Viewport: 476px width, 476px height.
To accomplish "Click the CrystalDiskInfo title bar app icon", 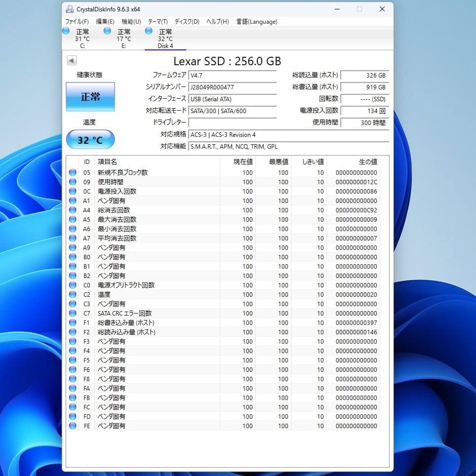I will tap(70, 9).
